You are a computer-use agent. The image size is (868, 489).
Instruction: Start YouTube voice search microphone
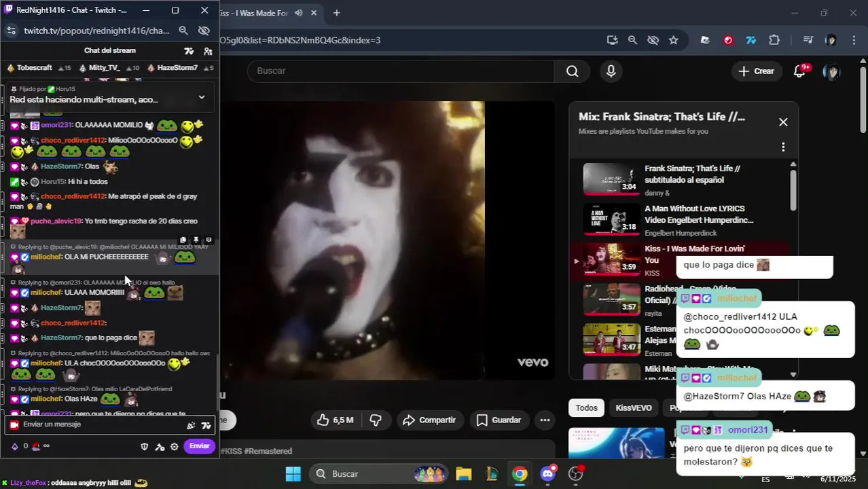coord(611,71)
